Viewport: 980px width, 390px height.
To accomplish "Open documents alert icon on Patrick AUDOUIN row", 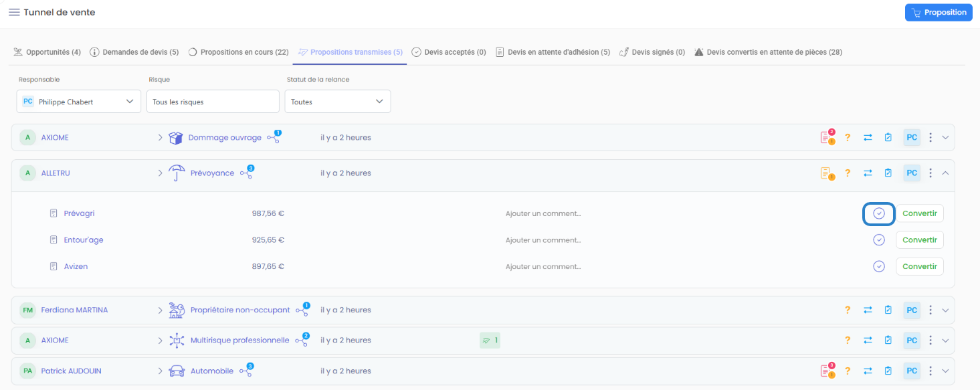I will pyautogui.click(x=827, y=371).
